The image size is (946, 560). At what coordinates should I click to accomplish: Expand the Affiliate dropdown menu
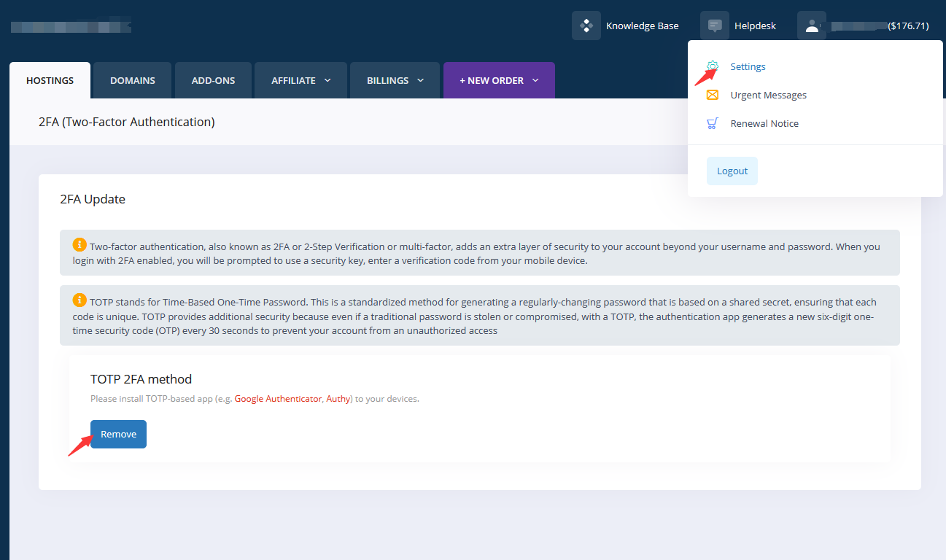(301, 80)
